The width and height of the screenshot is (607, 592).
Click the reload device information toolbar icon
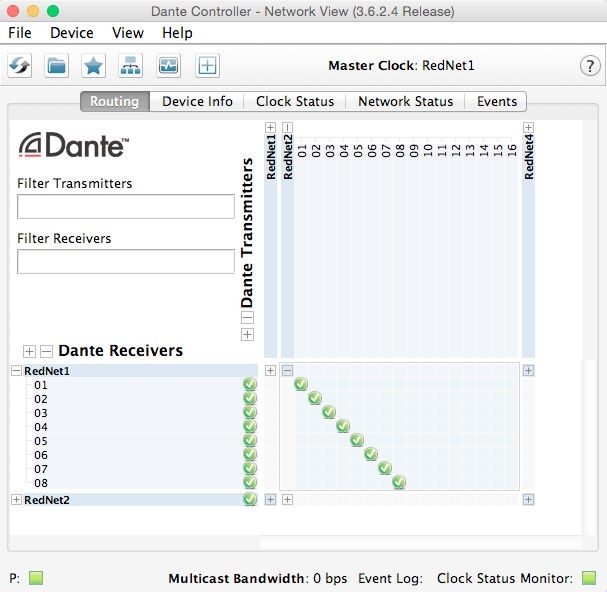coord(20,66)
